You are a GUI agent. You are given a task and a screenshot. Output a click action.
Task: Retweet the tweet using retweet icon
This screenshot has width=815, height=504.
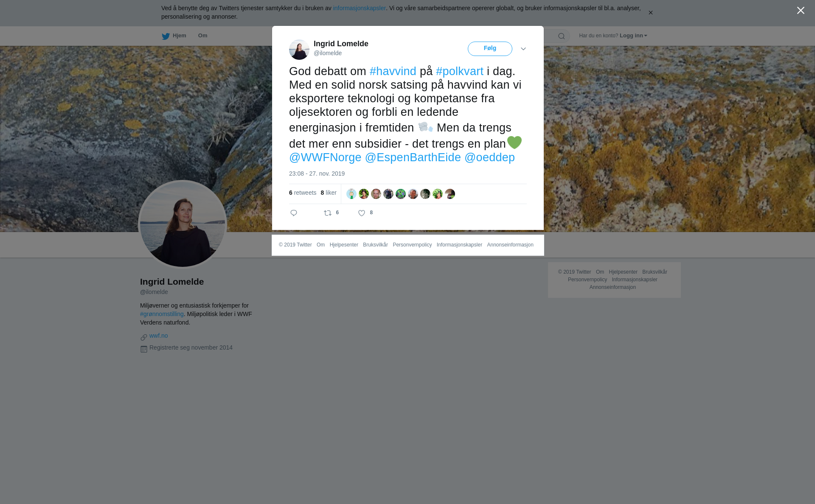click(328, 213)
